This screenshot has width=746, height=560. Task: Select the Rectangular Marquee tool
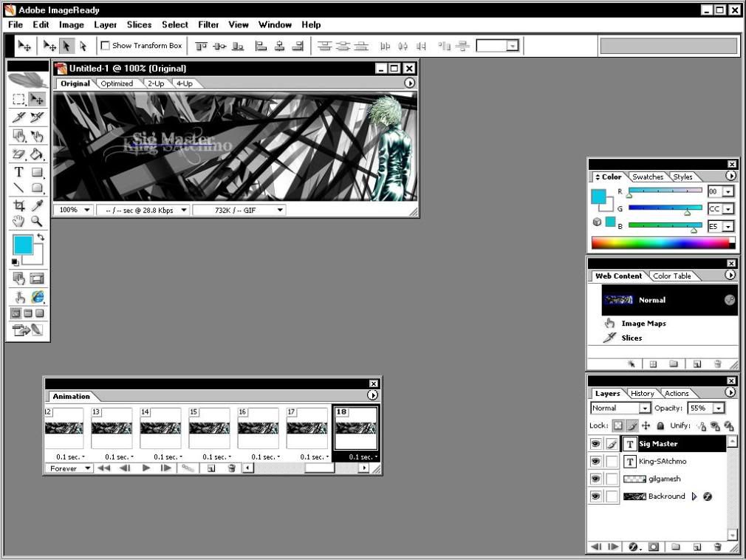click(18, 99)
